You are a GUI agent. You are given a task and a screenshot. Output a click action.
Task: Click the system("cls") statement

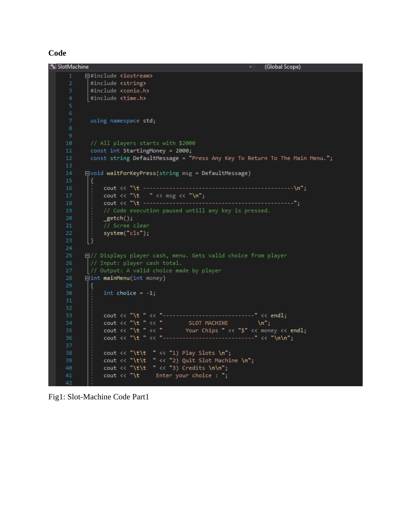[126, 233]
